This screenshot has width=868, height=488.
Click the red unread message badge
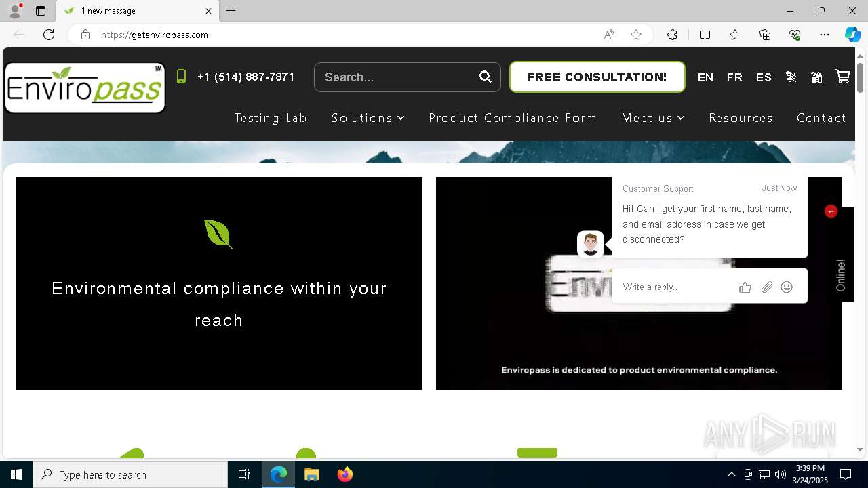click(831, 211)
